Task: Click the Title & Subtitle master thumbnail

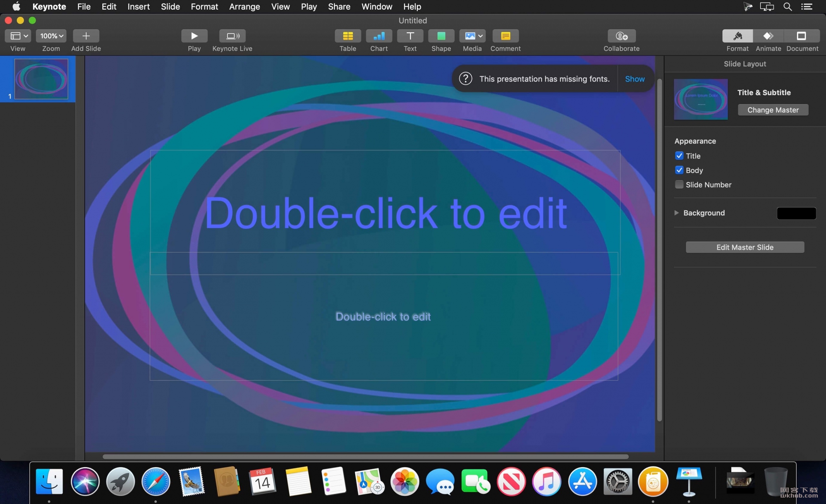Action: point(700,99)
